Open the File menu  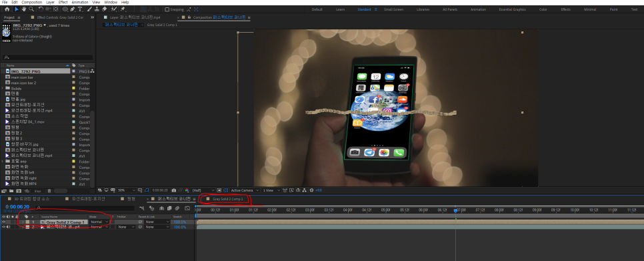pyautogui.click(x=5, y=2)
